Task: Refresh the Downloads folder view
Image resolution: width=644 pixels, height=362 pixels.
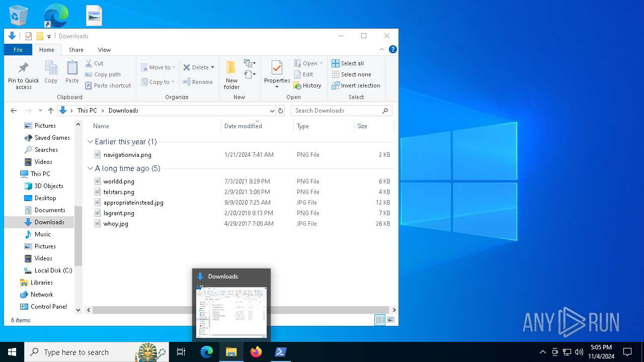Action: (281, 111)
